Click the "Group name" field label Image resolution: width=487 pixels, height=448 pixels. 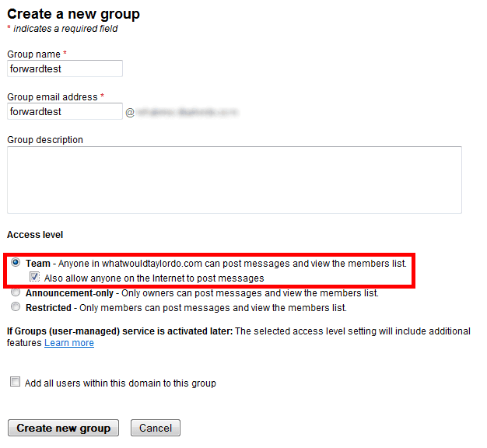click(x=34, y=54)
